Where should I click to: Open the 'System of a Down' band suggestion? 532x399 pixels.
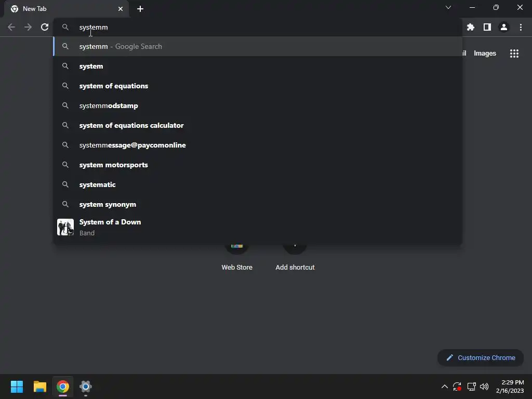click(x=258, y=227)
